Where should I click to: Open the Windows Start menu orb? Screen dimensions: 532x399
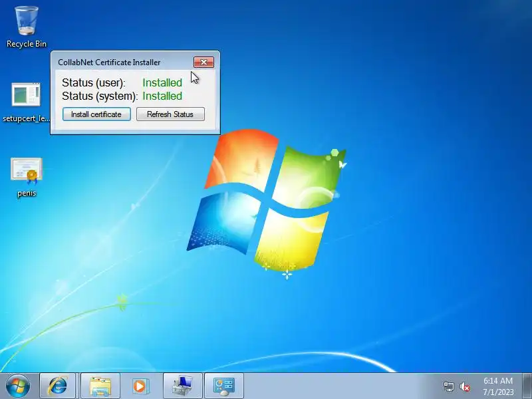click(18, 386)
